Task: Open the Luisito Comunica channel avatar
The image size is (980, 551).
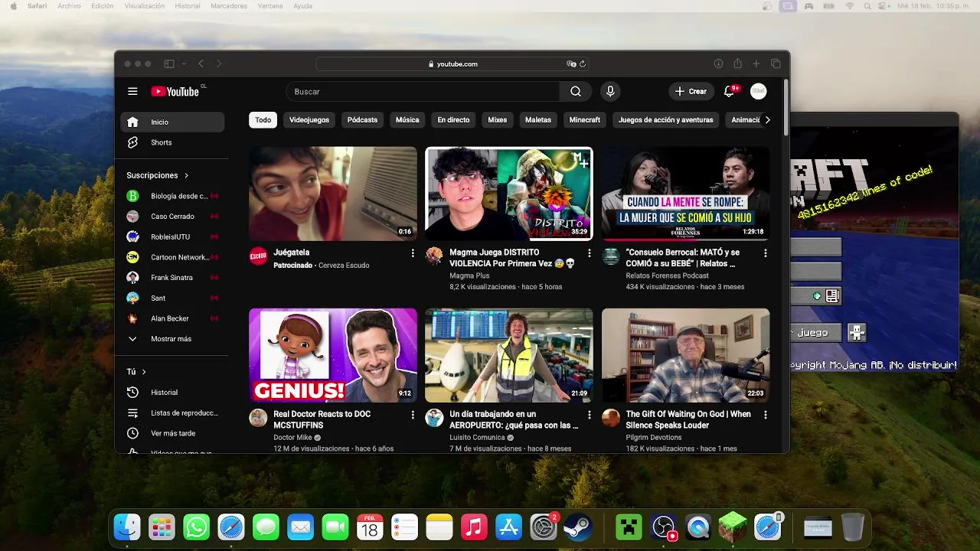Action: click(x=434, y=418)
